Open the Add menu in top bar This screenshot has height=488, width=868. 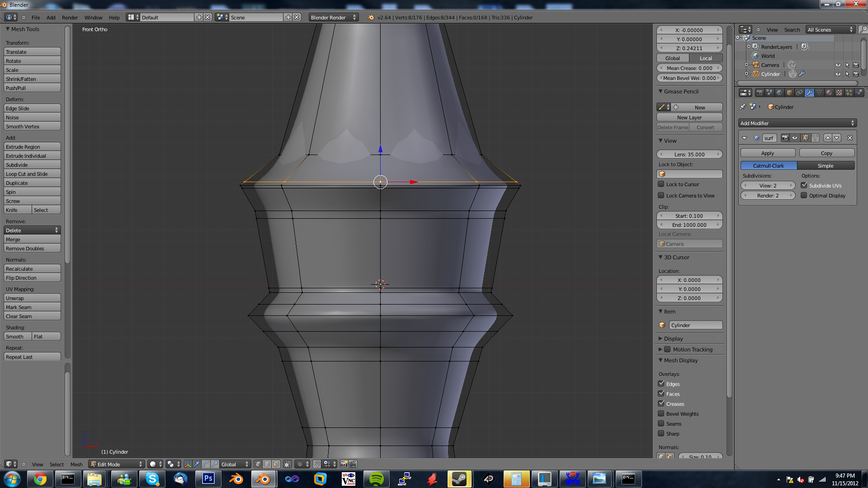tap(51, 17)
